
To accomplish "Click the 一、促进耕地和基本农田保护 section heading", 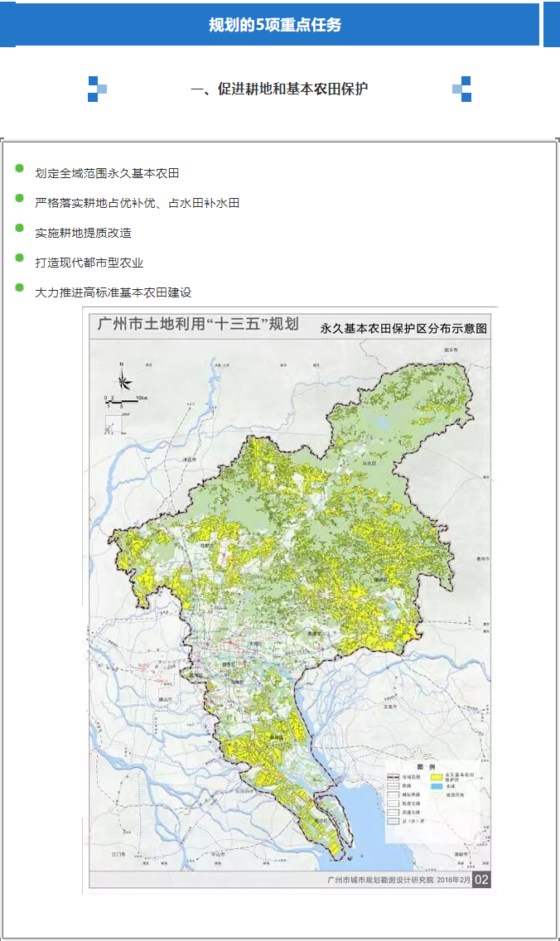I will (279, 89).
